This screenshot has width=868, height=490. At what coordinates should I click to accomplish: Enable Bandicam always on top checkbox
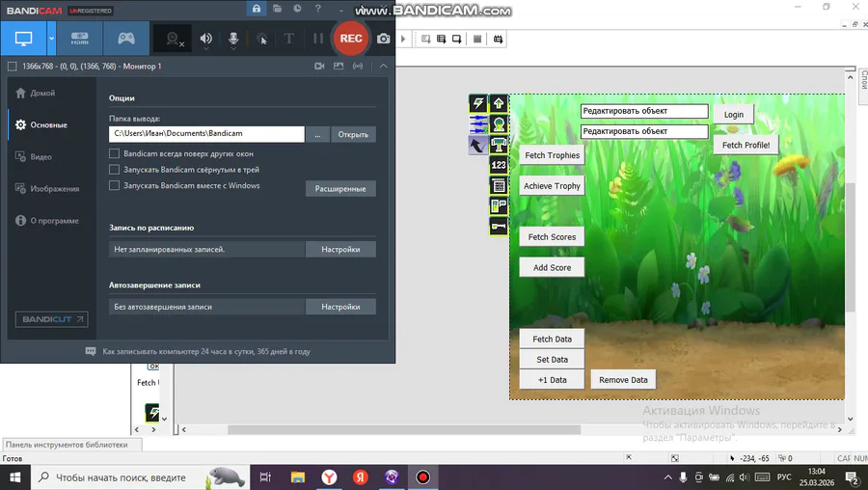pos(114,153)
